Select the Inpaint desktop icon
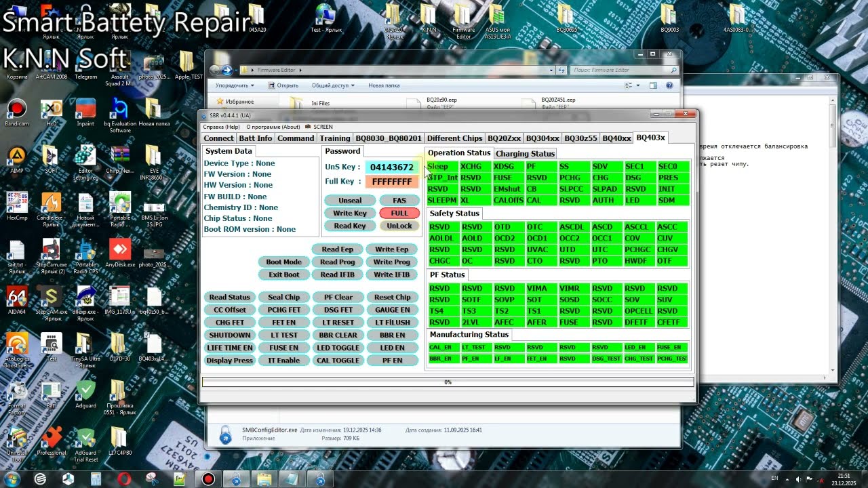This screenshot has width=868, height=488. pyautogui.click(x=86, y=113)
